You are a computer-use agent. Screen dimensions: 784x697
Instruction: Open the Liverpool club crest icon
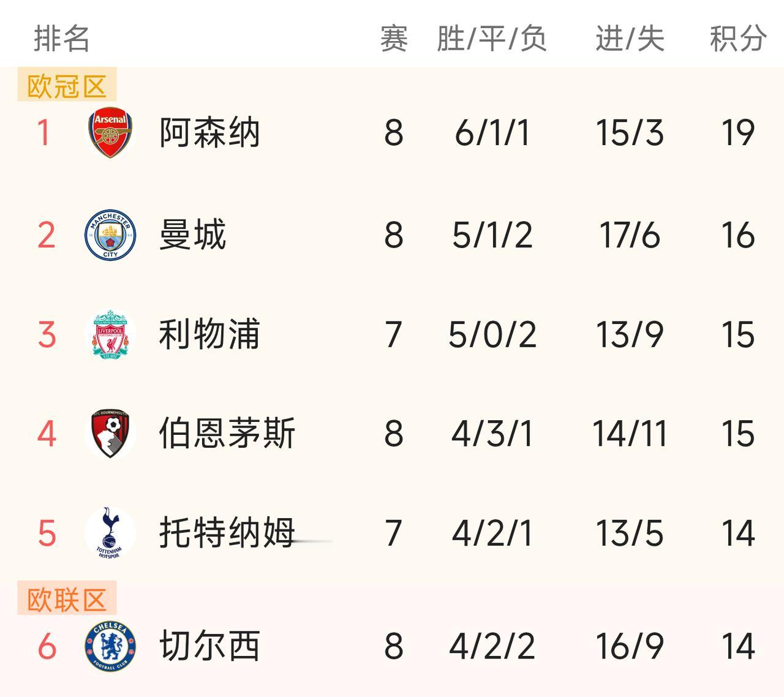pos(110,334)
